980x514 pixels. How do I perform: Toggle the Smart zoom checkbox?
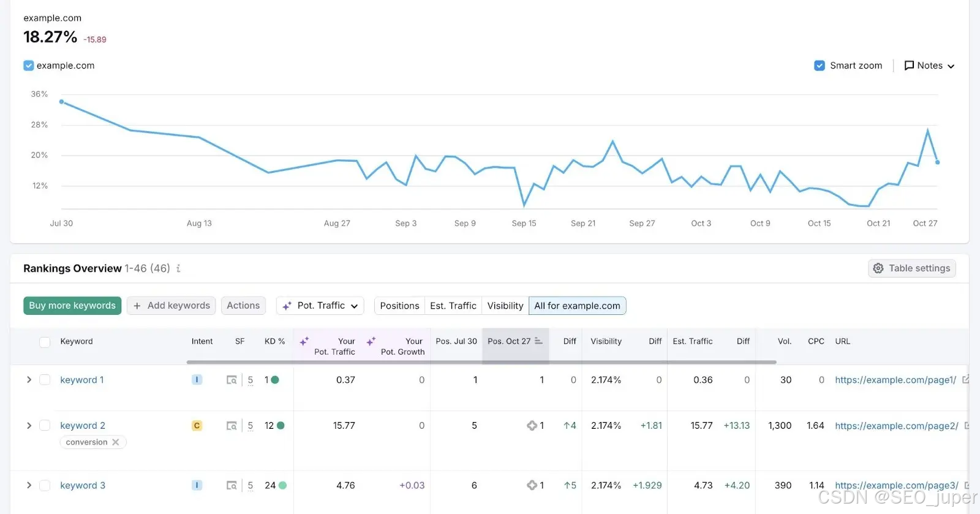[x=820, y=66]
